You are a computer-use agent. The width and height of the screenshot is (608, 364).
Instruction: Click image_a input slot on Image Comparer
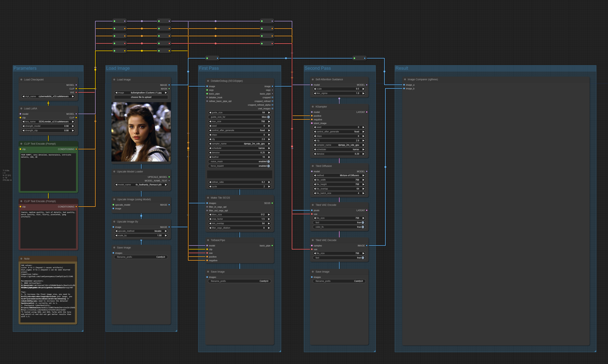pyautogui.click(x=404, y=85)
